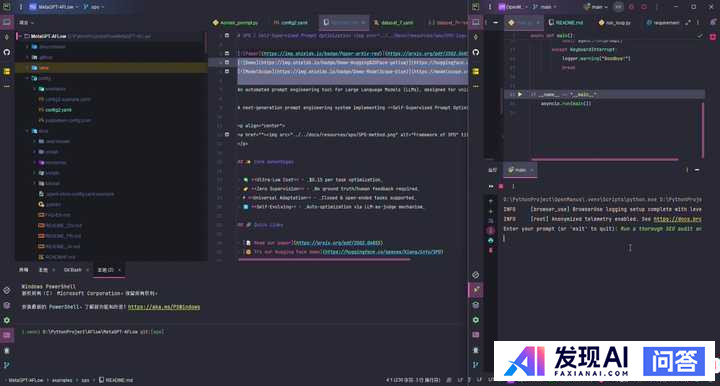The height and width of the screenshot is (386, 720).
Task: Open the 项目 view selector dropdown
Action: tap(26, 22)
